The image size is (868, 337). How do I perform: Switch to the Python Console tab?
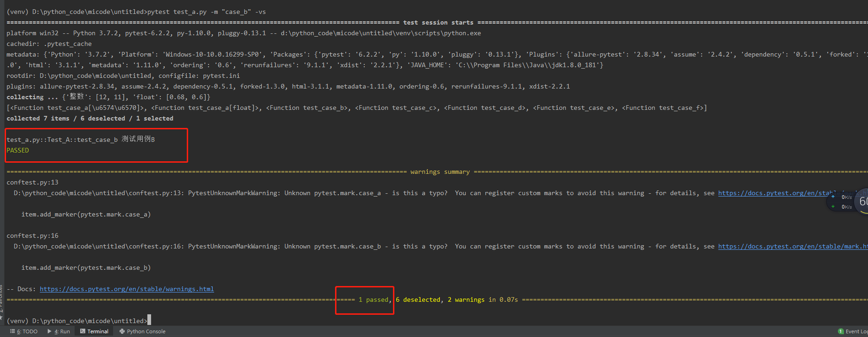coord(142,331)
